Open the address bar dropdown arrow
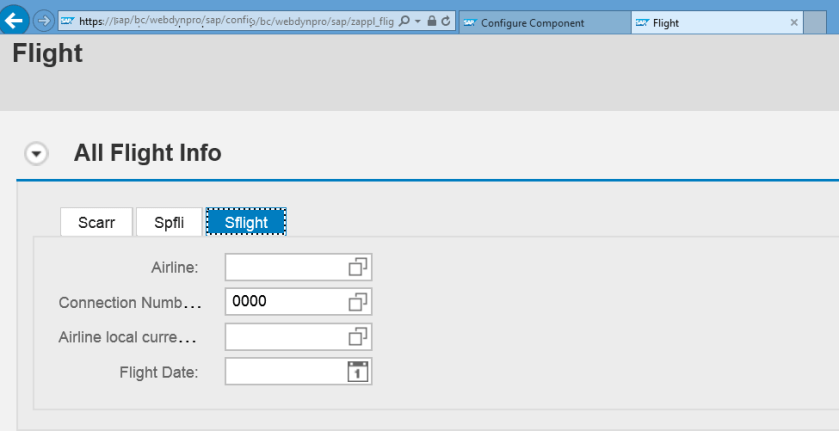Viewport: 839px width, 431px height. pyautogui.click(x=417, y=21)
